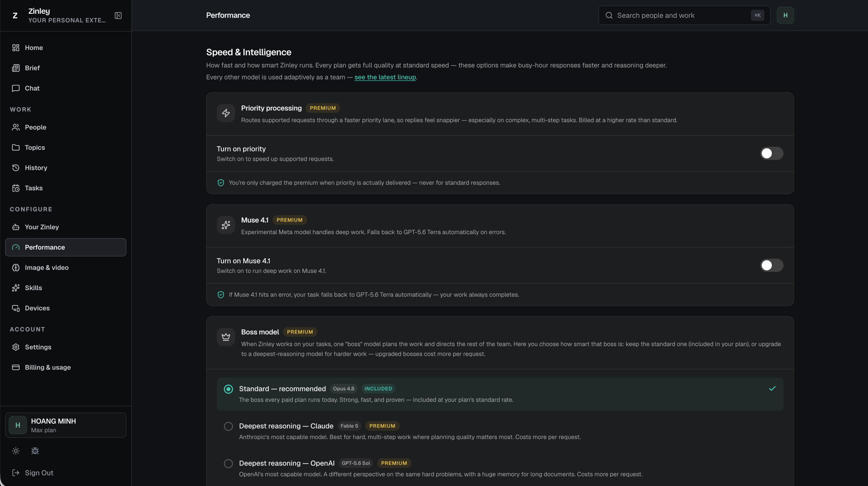Click the Muse 4.1 sparkles icon
This screenshot has width=868, height=486.
tap(226, 225)
